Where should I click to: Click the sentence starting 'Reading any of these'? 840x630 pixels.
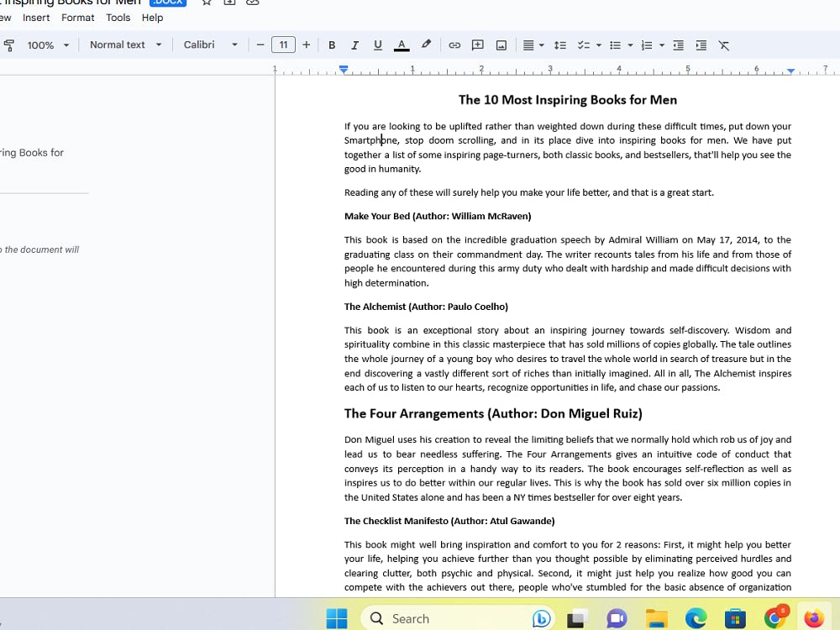(528, 193)
